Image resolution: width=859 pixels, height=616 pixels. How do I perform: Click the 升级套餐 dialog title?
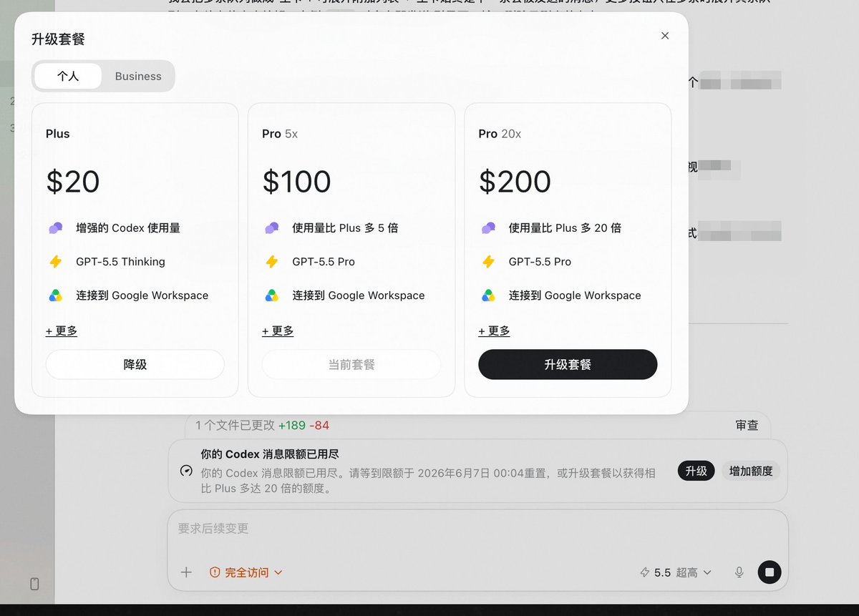click(58, 39)
